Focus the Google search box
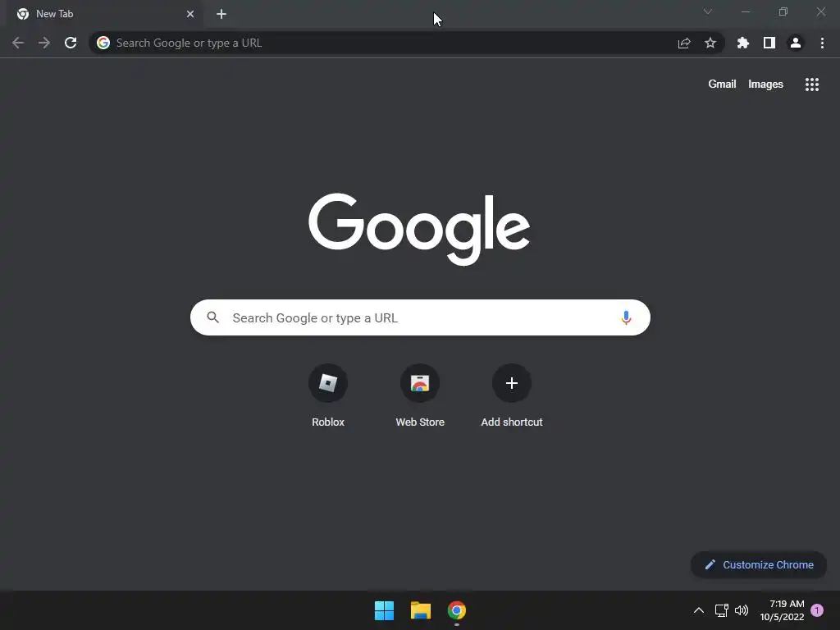 click(420, 317)
